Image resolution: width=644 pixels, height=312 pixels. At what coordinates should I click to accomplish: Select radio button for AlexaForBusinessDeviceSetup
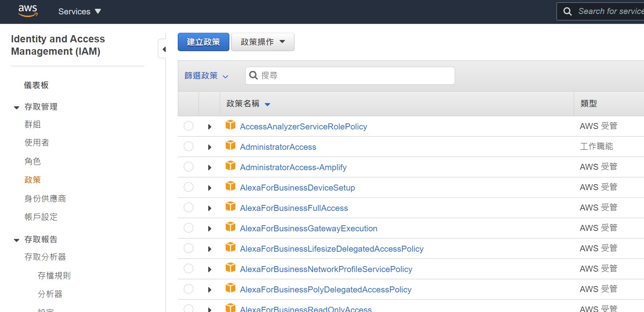(x=189, y=187)
